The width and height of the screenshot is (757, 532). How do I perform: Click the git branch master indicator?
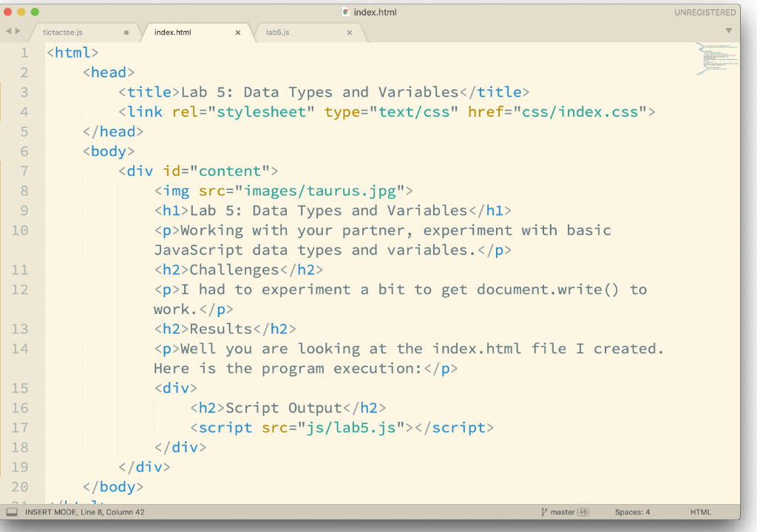[x=560, y=511]
